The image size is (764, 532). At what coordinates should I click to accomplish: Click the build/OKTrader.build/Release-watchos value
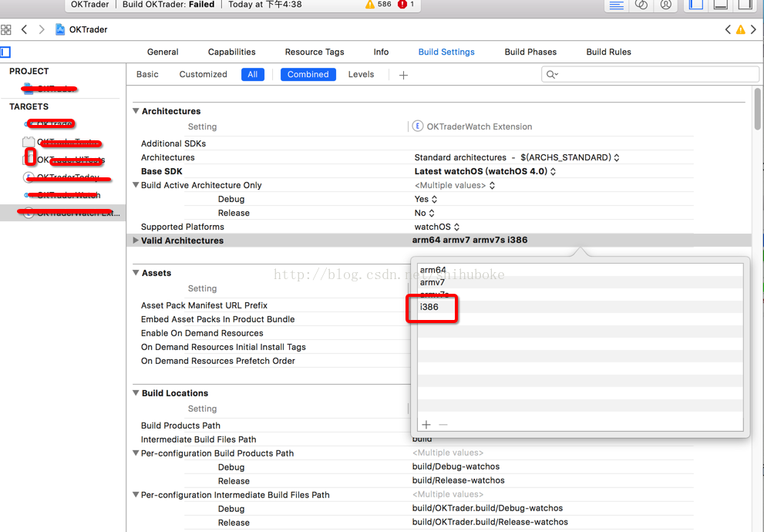pos(490,522)
